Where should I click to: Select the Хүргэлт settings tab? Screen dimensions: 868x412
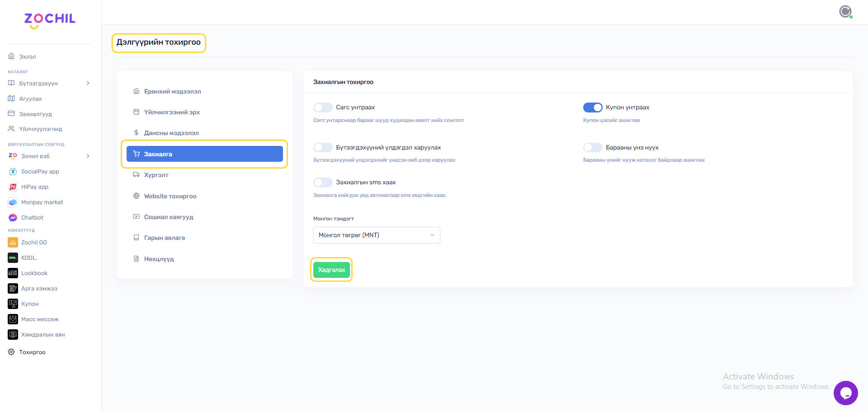(156, 175)
